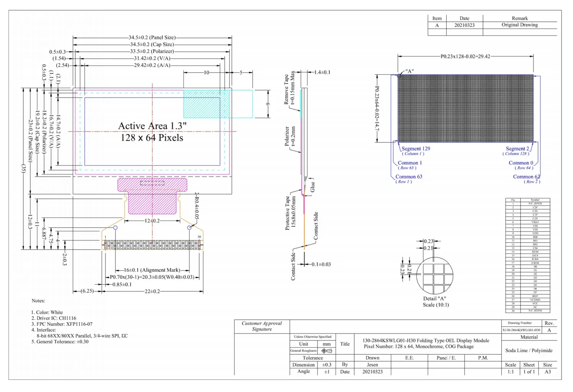Click the left alignment mark circle on the FPC

point(114,227)
